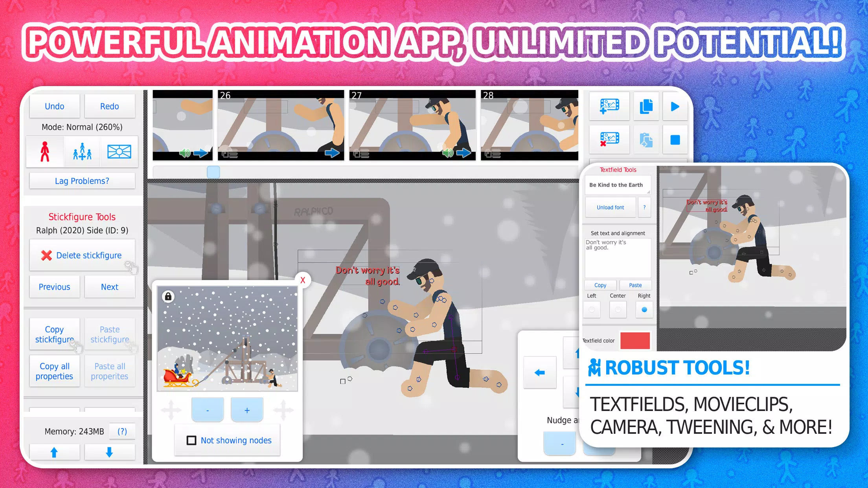The image size is (868, 488).
Task: Click the stop animation button
Action: tap(674, 139)
